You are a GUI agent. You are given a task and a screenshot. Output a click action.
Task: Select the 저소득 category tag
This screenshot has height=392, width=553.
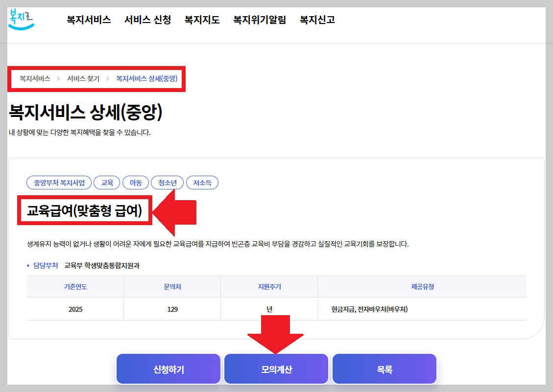202,182
